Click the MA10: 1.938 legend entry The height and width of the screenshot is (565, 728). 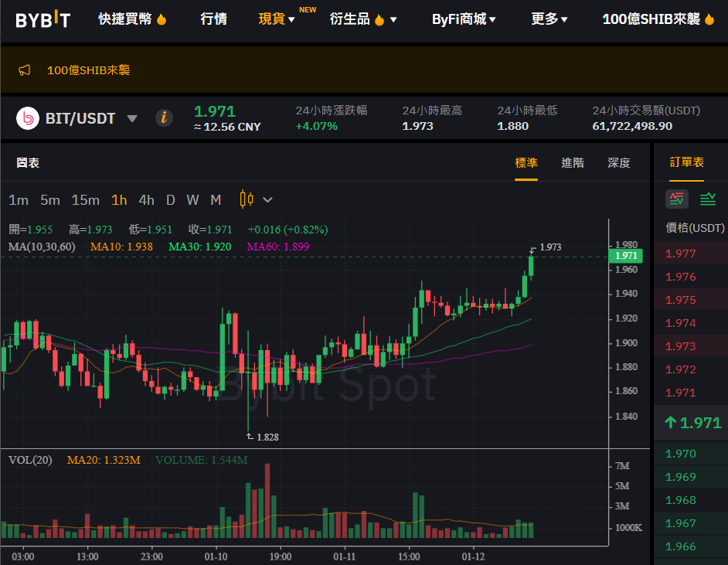121,247
